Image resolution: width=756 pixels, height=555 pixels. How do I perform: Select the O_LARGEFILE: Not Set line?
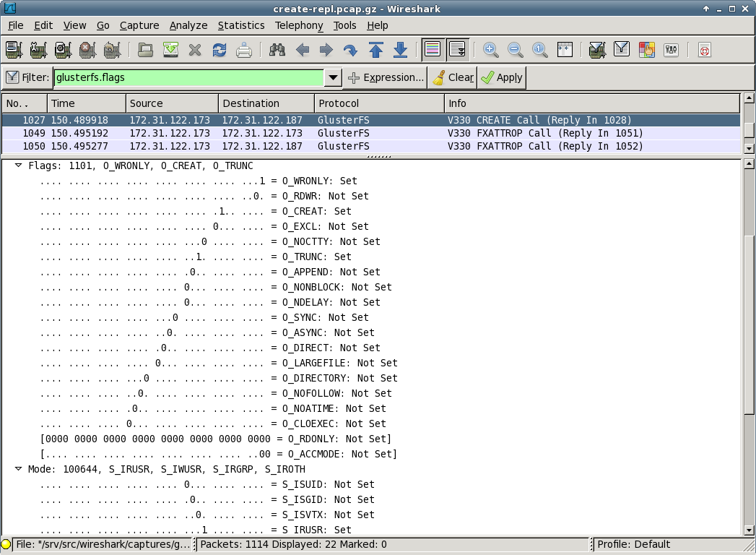tap(219, 363)
